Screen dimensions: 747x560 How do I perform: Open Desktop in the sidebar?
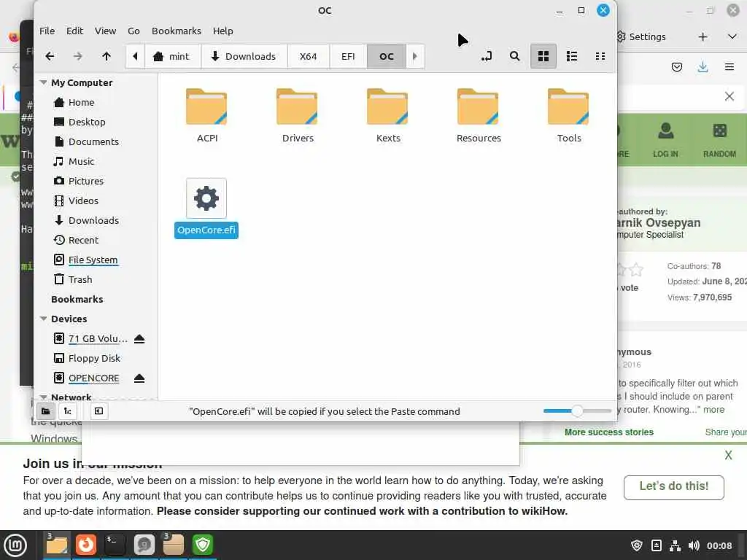click(87, 122)
